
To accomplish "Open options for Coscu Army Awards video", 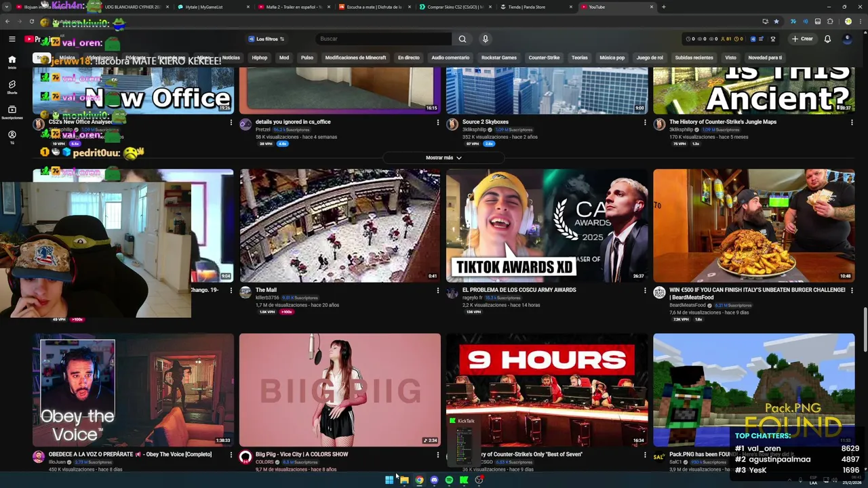I will [x=645, y=291].
